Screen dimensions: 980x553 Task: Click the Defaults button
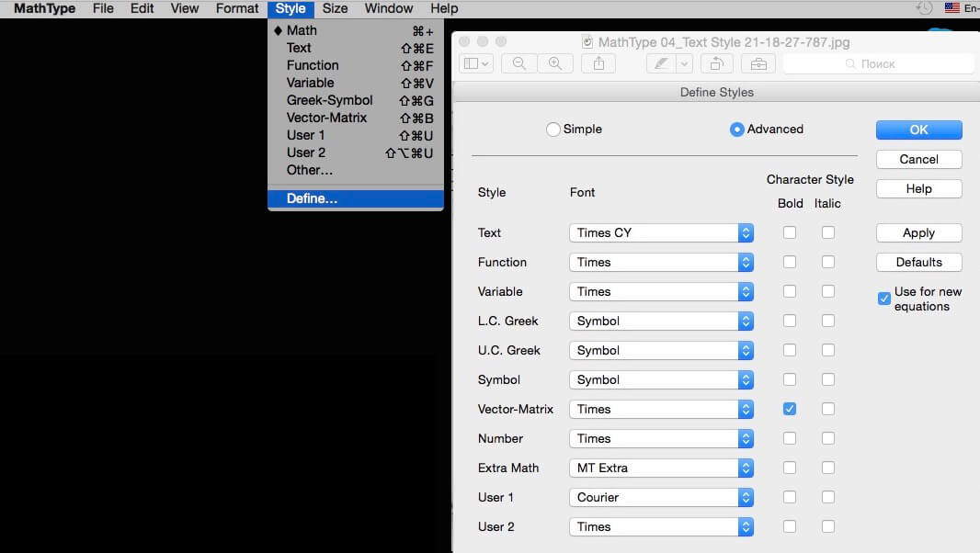point(918,262)
